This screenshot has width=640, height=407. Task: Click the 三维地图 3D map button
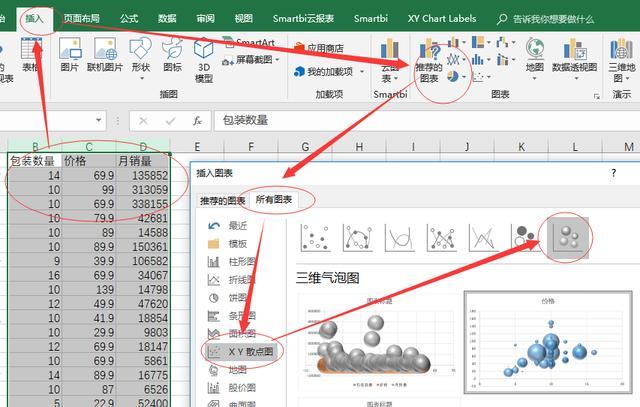622,60
